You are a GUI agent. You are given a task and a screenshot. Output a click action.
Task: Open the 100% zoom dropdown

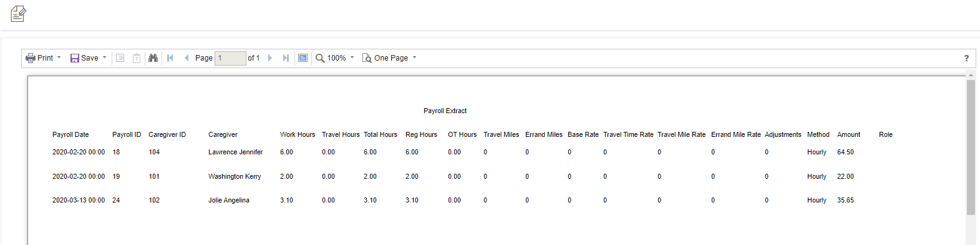[352, 57]
